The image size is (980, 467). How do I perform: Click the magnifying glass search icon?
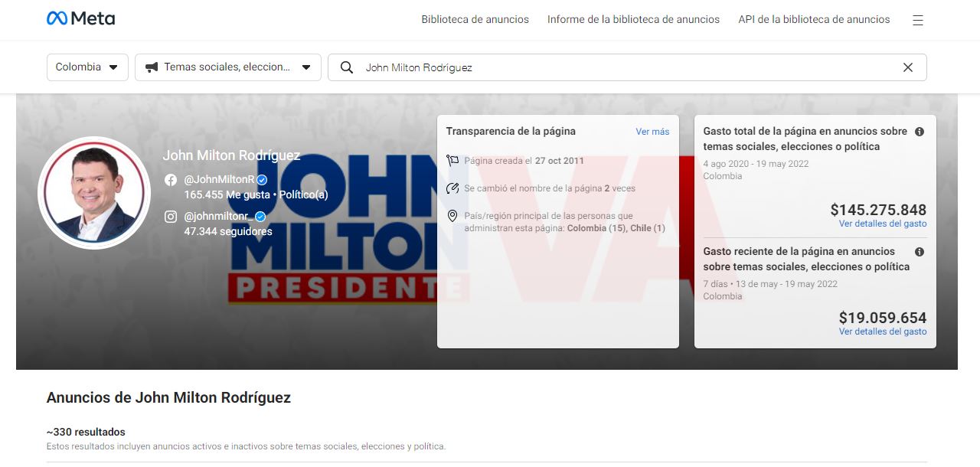tap(347, 67)
